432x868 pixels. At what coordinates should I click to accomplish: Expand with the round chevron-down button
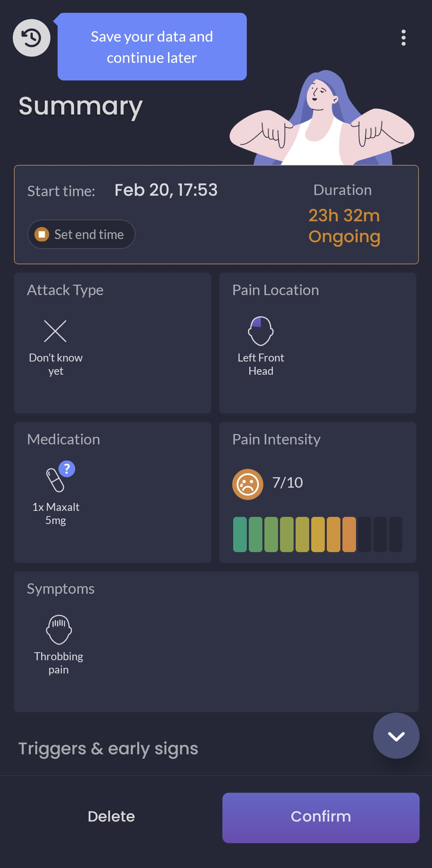tap(396, 735)
